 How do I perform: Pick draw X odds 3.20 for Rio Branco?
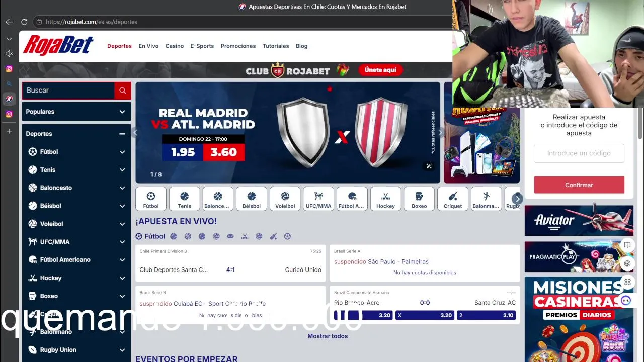[425, 315]
